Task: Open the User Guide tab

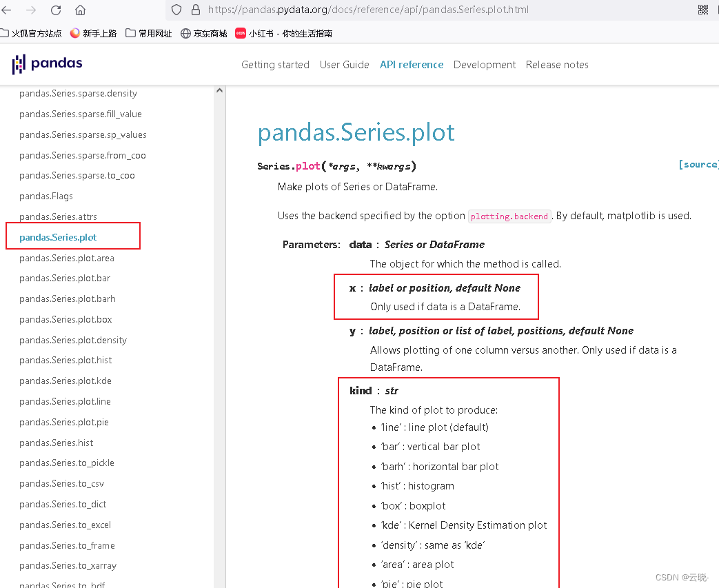Action: coord(345,65)
